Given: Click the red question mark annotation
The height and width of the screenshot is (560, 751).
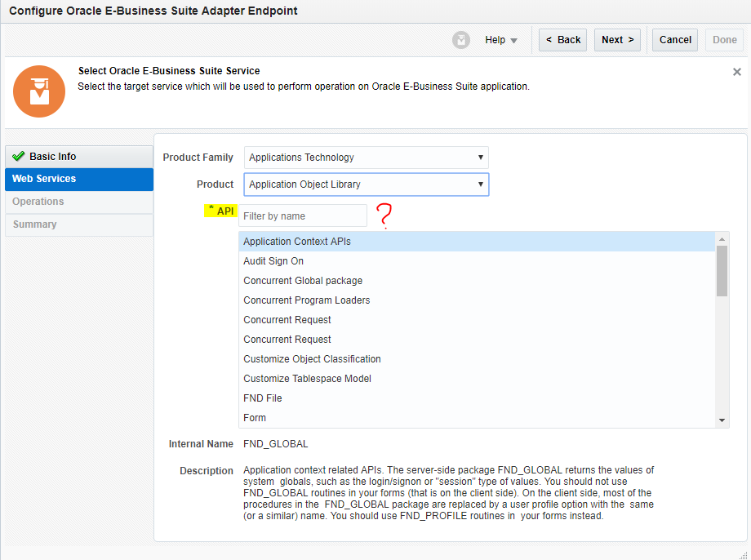Looking at the screenshot, I should [384, 216].
